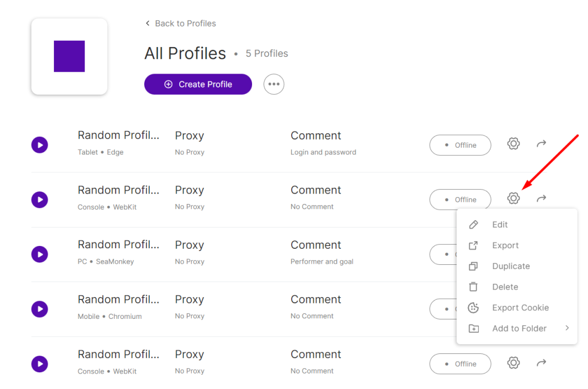Toggle Offline status on bottom Console WebKit profile
The image size is (588, 389).
pyautogui.click(x=460, y=364)
